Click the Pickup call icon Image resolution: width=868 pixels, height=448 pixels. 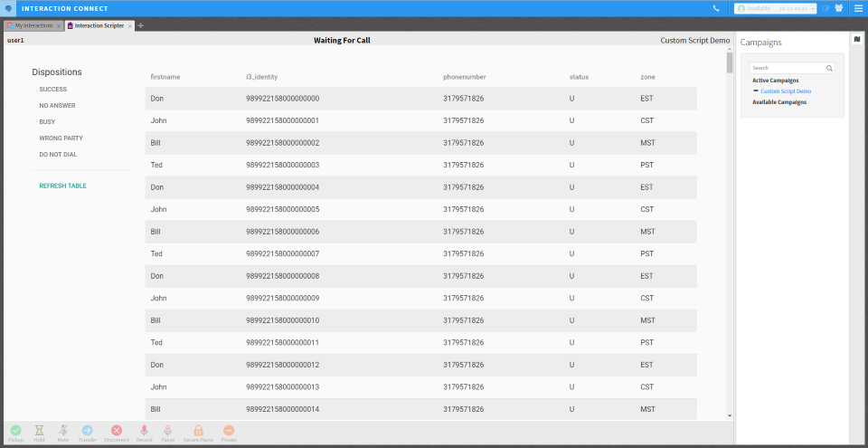15,431
